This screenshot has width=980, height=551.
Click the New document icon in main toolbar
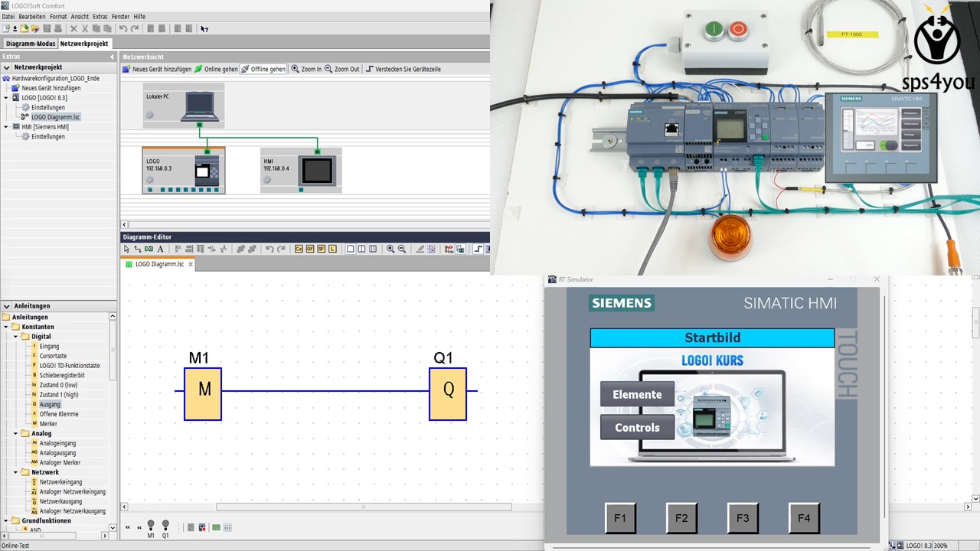tap(5, 28)
